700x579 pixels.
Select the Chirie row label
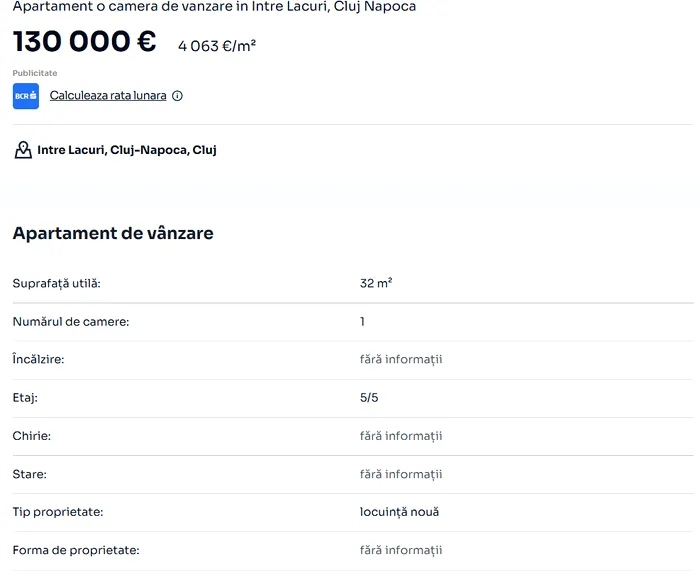(x=32, y=436)
